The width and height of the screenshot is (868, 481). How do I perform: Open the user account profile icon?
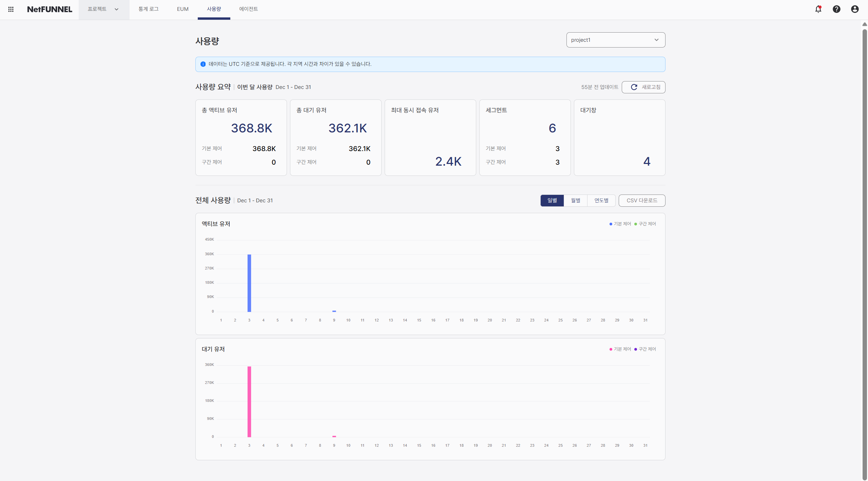tap(855, 9)
